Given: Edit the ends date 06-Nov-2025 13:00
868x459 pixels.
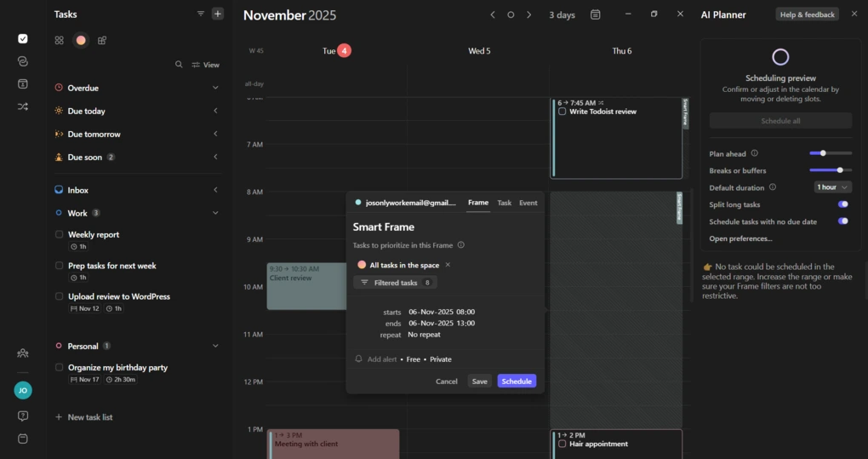Looking at the screenshot, I should click(442, 323).
